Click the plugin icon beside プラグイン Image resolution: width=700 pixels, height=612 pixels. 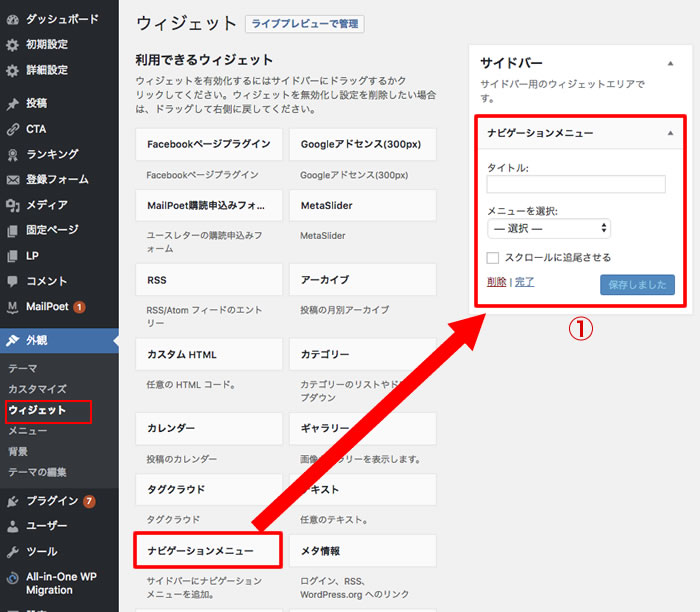tap(12, 500)
